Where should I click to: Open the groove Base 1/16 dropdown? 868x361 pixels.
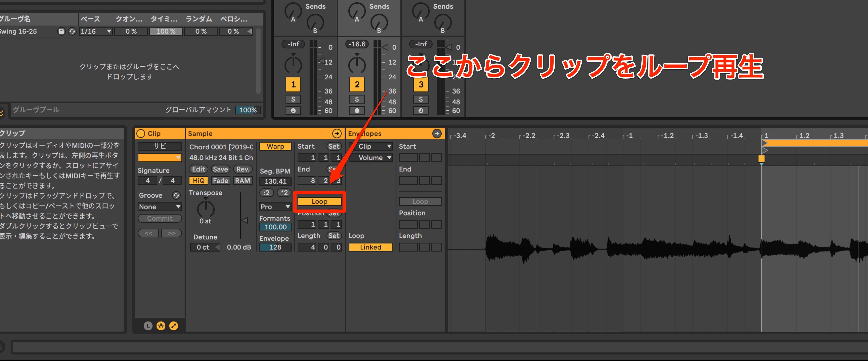click(96, 31)
